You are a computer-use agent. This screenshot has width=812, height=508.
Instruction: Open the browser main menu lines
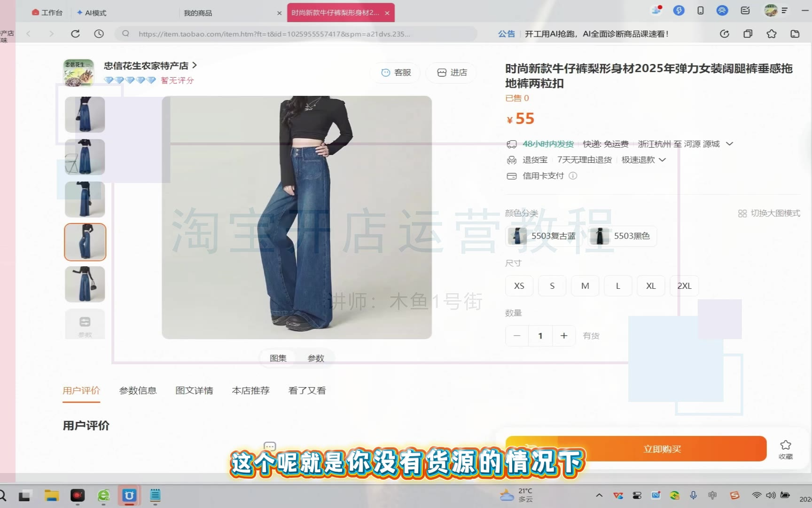point(784,10)
